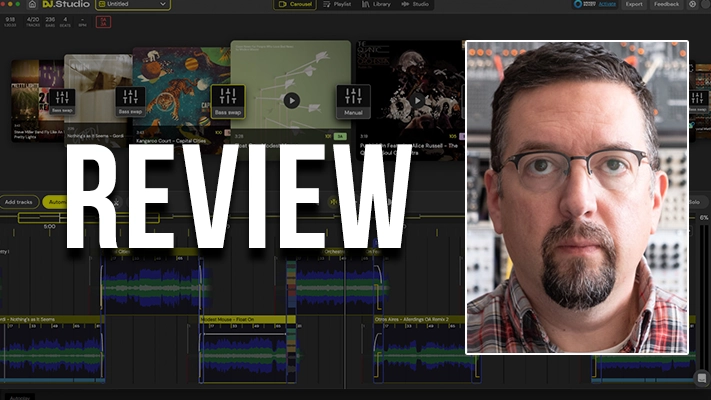This screenshot has height=400, width=711.
Task: Play the centered carousel track
Action: pos(291,100)
